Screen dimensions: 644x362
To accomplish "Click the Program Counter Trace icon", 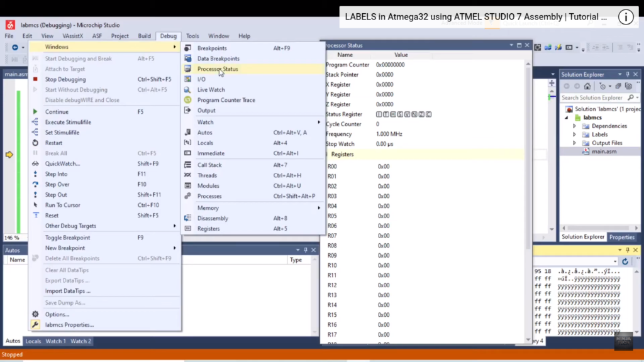I will point(187,100).
